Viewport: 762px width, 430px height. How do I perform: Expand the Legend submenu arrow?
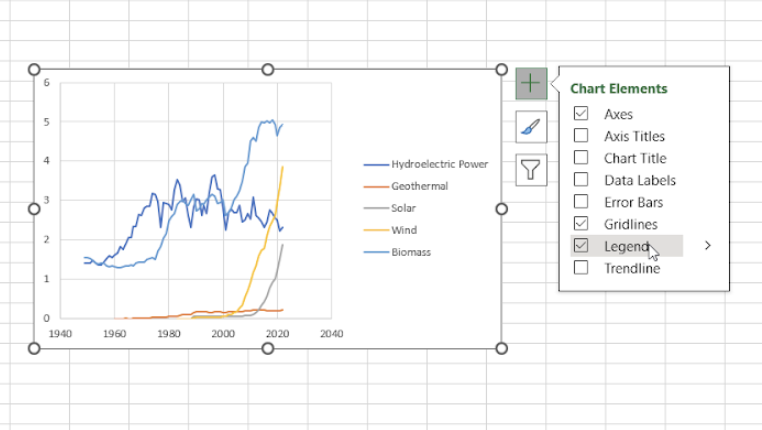[x=708, y=246]
